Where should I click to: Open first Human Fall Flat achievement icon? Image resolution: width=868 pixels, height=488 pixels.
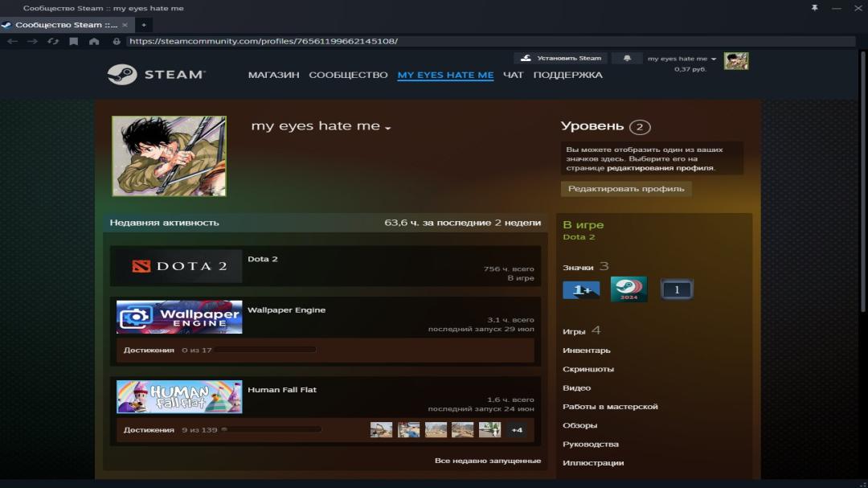point(381,430)
